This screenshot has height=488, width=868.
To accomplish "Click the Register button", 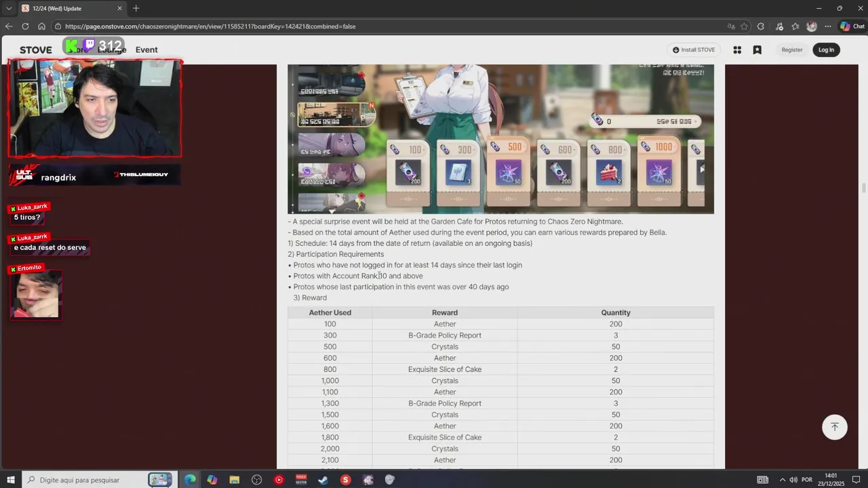I will click(791, 49).
